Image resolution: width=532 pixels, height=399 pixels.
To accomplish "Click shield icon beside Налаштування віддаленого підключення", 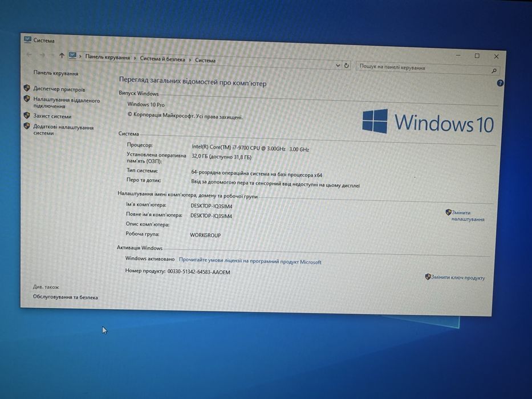I will coord(27,99).
